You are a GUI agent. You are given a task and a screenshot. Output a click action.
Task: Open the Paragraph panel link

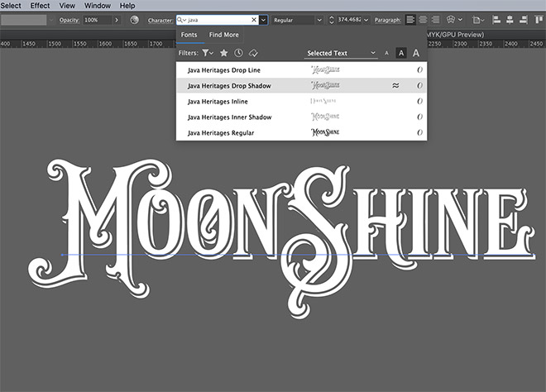click(x=386, y=19)
